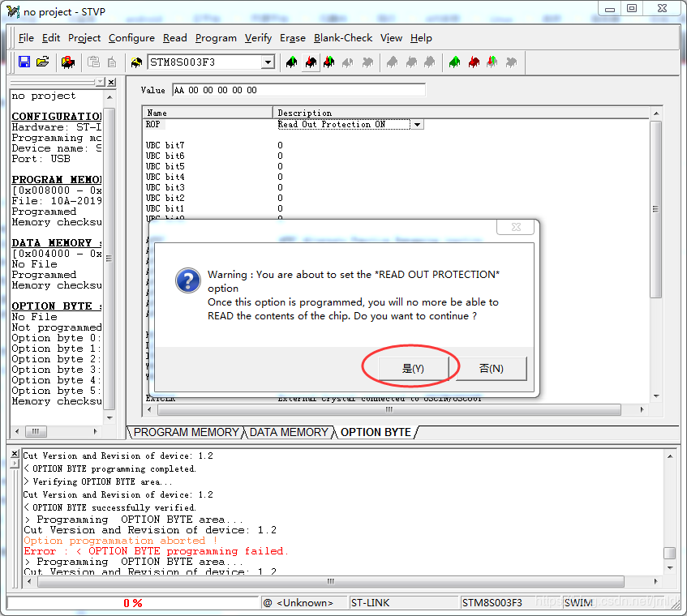Click the chip icon with red lock

click(68, 62)
